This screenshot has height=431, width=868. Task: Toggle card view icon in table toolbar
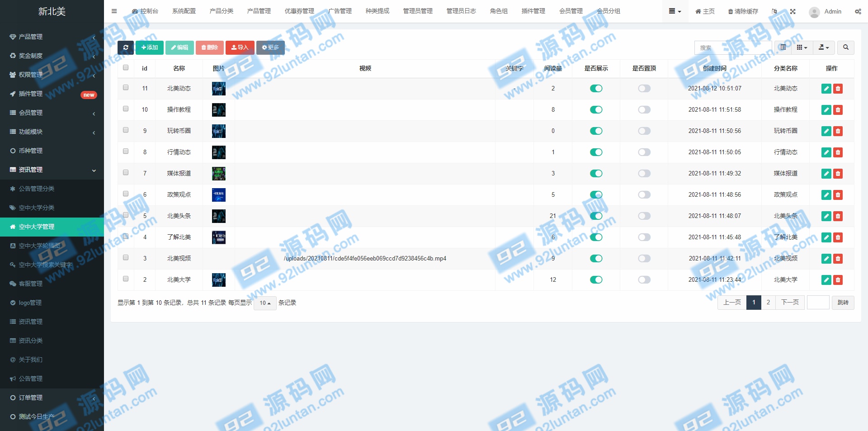click(783, 47)
